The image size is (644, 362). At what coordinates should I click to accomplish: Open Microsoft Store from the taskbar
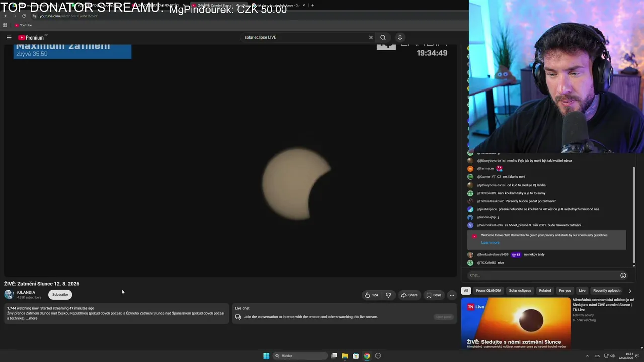coord(356,356)
